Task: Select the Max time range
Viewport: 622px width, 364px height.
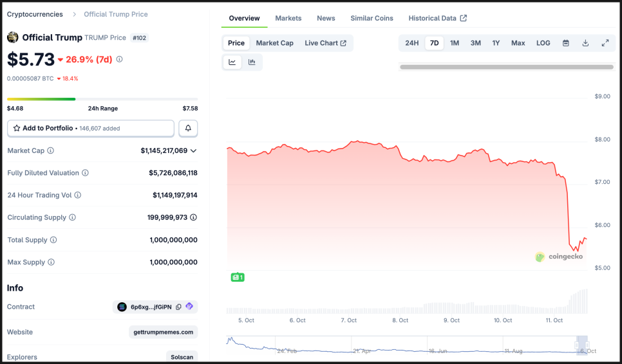Action: pyautogui.click(x=518, y=43)
